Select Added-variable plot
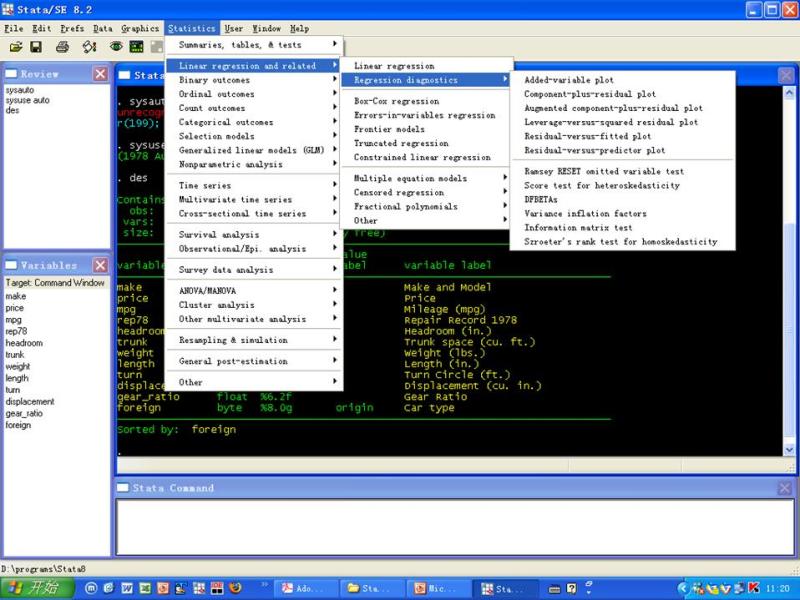The image size is (800, 600). coord(622,80)
